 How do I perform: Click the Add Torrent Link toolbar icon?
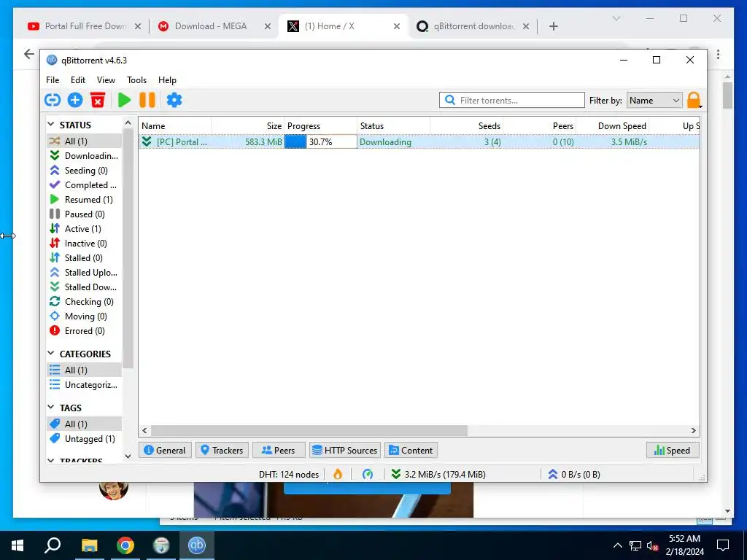53,100
